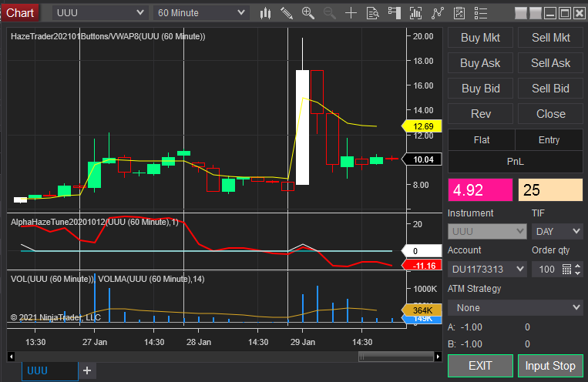Click the horizontal scrollbar thumb

click(395, 357)
